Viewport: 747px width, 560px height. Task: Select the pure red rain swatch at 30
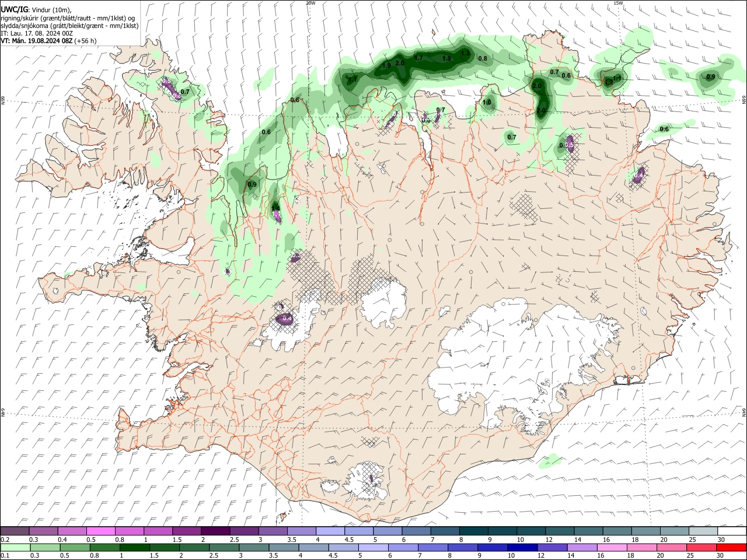[x=732, y=548]
